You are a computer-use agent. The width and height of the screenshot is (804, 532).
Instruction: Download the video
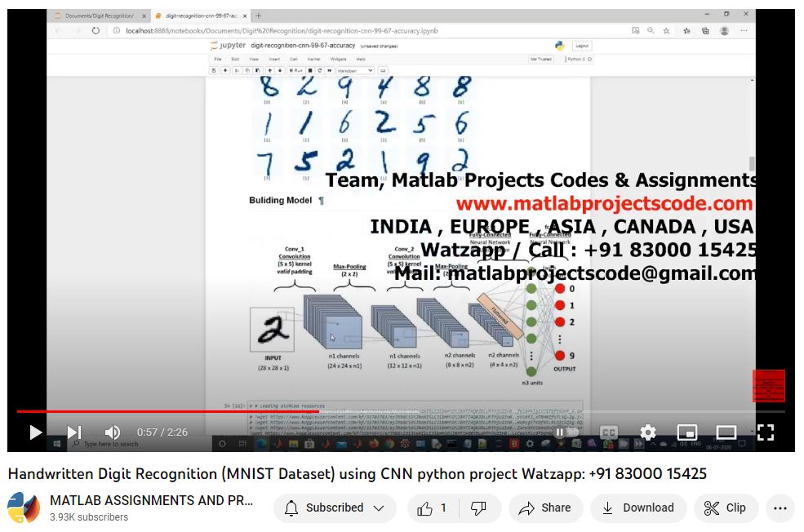pyautogui.click(x=637, y=508)
